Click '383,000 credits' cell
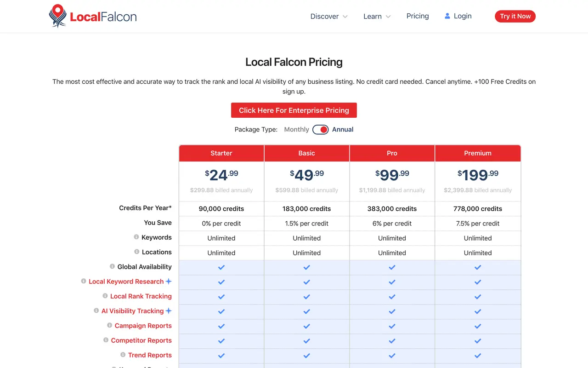This screenshot has height=368, width=588. pyautogui.click(x=392, y=209)
